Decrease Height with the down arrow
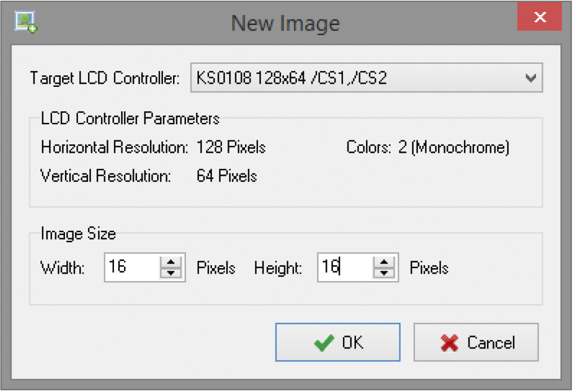This screenshot has width=573, height=392. click(384, 273)
